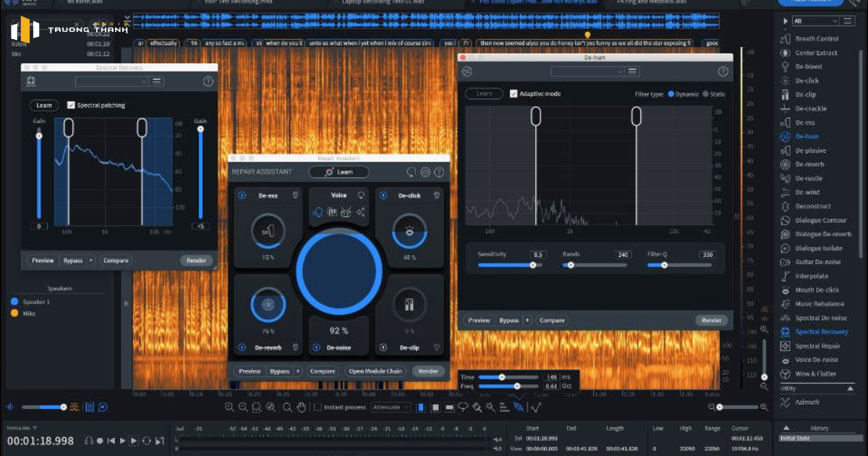The width and height of the screenshot is (868, 456).
Task: Click Render in the De-hum window
Action: 712,320
